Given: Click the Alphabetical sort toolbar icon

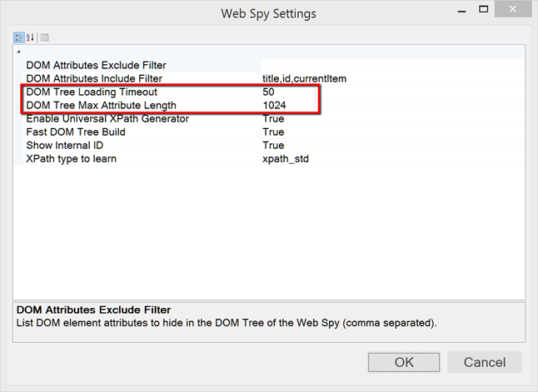Looking at the screenshot, I should (30, 37).
